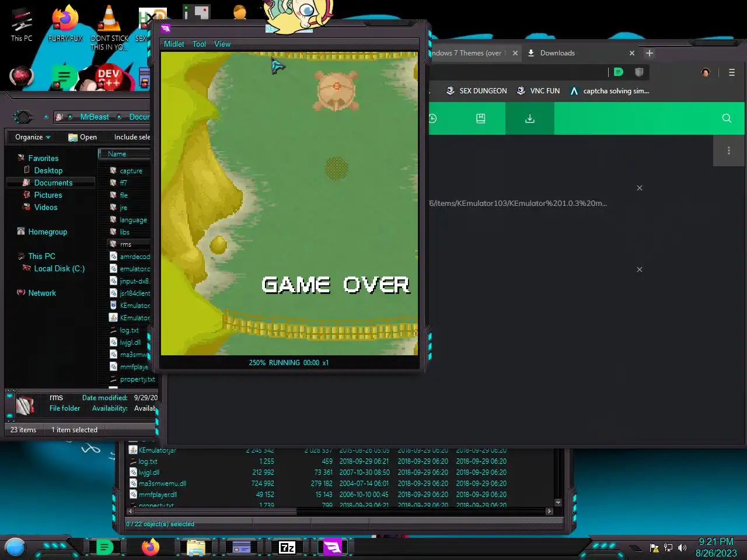Click the volume speaker tray icon
Screen dimensions: 747x560
682,548
